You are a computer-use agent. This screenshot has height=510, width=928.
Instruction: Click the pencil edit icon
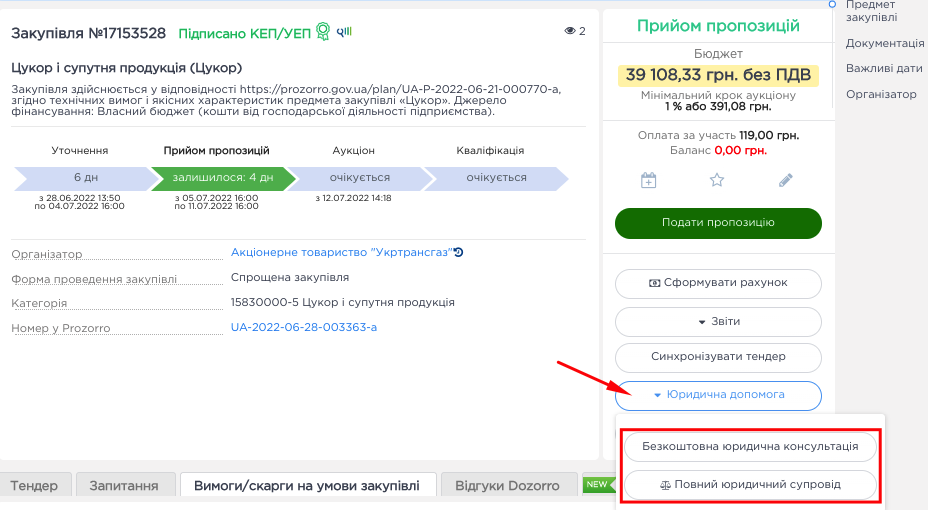(x=786, y=181)
